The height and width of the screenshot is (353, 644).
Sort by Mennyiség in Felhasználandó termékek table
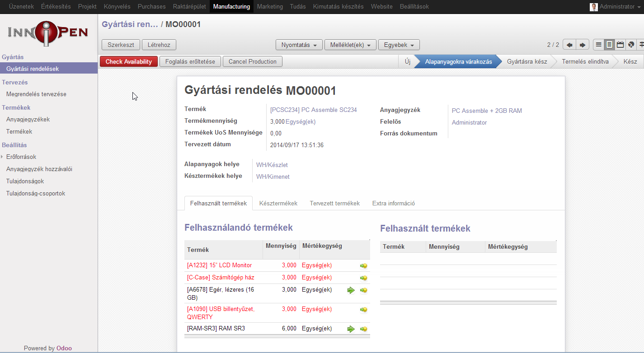(x=281, y=246)
